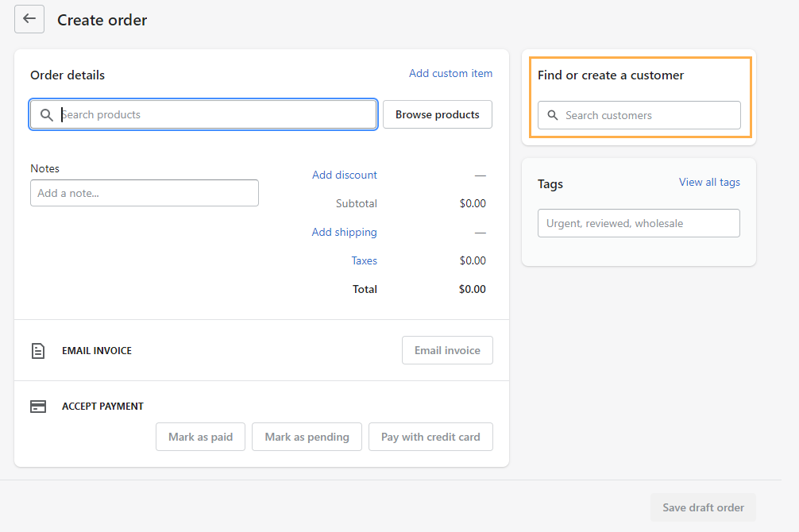Screen dimensions: 799x532
Task: Focus the Search customers field
Action: click(647, 115)
